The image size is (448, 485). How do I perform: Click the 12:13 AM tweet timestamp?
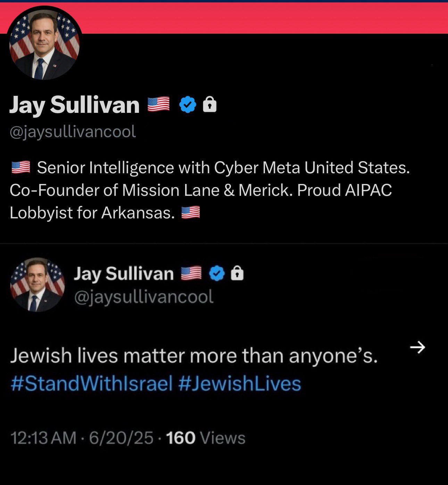tap(43, 438)
